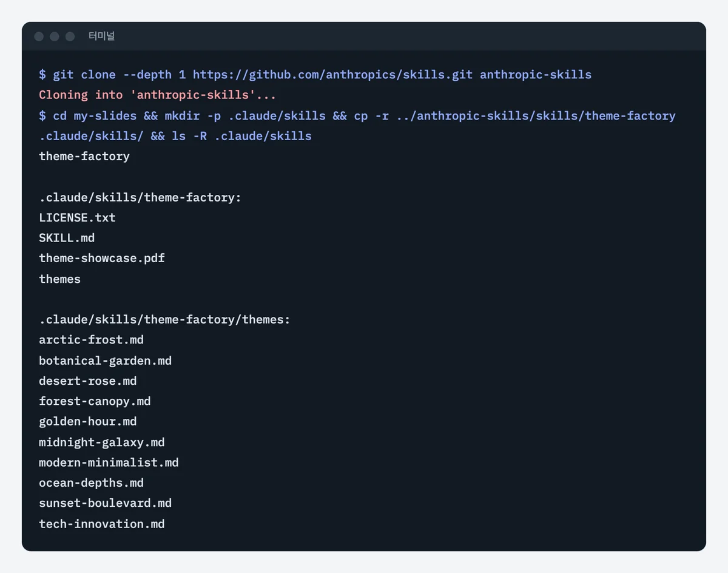Select modern-minimalist.md file name
Viewport: 728px width, 573px height.
(x=109, y=463)
